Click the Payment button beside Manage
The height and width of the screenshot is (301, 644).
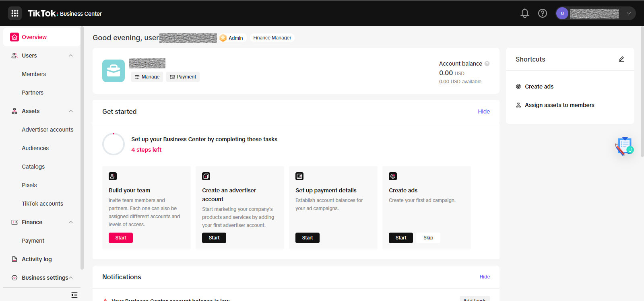183,77
